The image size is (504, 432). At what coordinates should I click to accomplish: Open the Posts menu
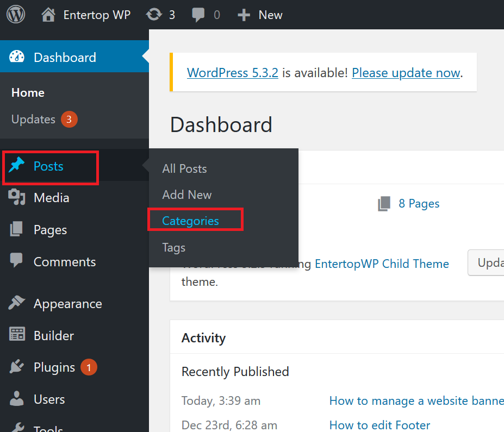point(48,166)
